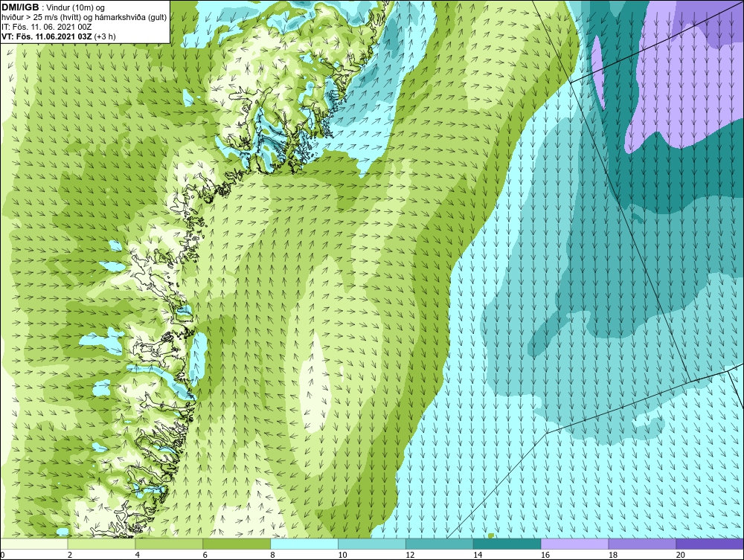Click the legend value label 8
The width and height of the screenshot is (744, 560).
tap(272, 555)
